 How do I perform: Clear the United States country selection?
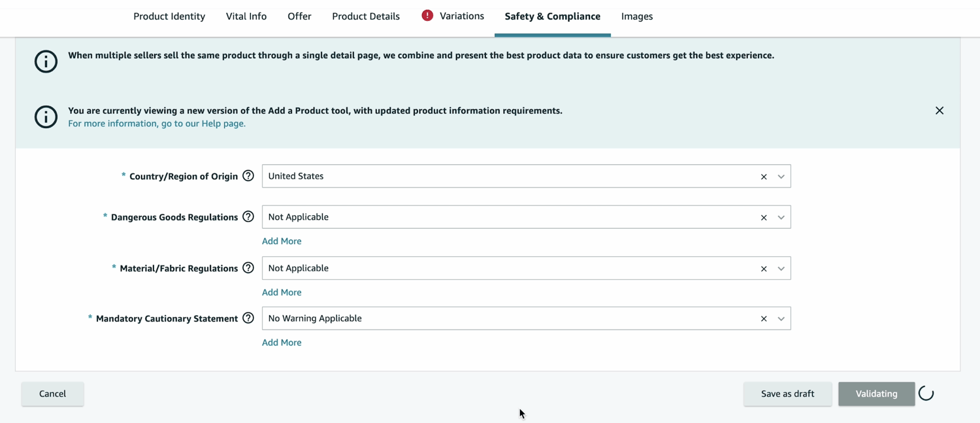tap(763, 176)
